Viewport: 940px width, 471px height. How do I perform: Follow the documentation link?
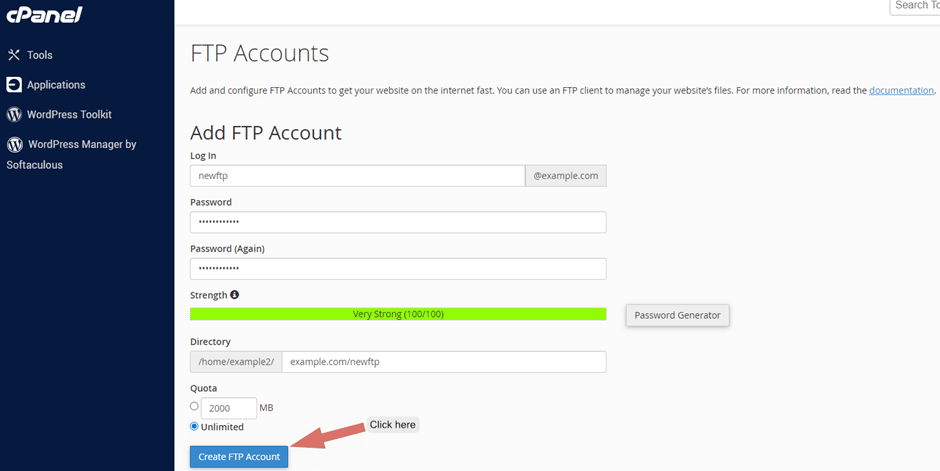(x=901, y=90)
